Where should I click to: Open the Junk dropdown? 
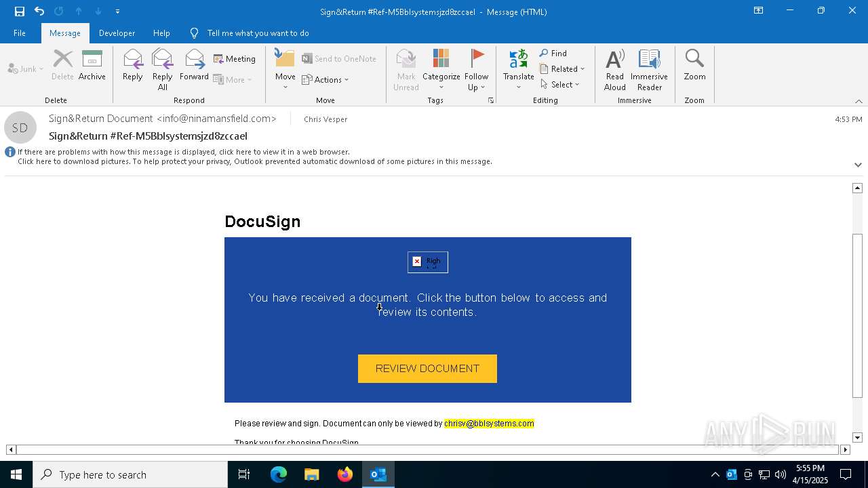[25, 68]
